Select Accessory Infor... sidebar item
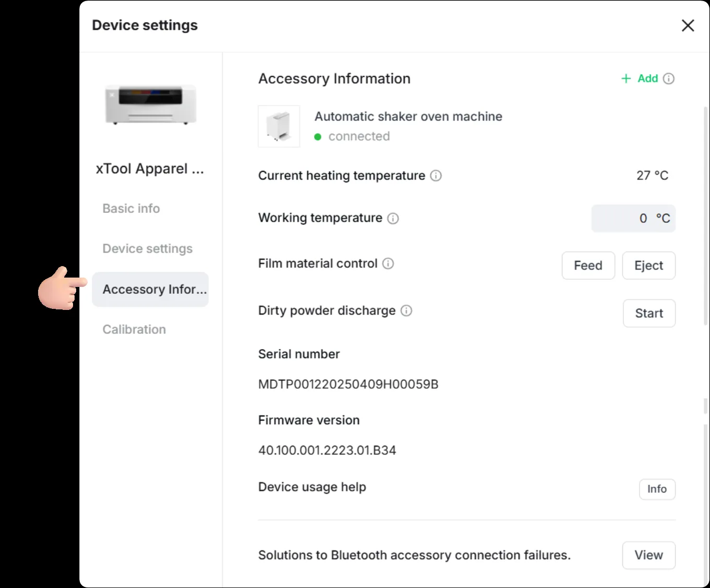The image size is (710, 588). tap(150, 290)
